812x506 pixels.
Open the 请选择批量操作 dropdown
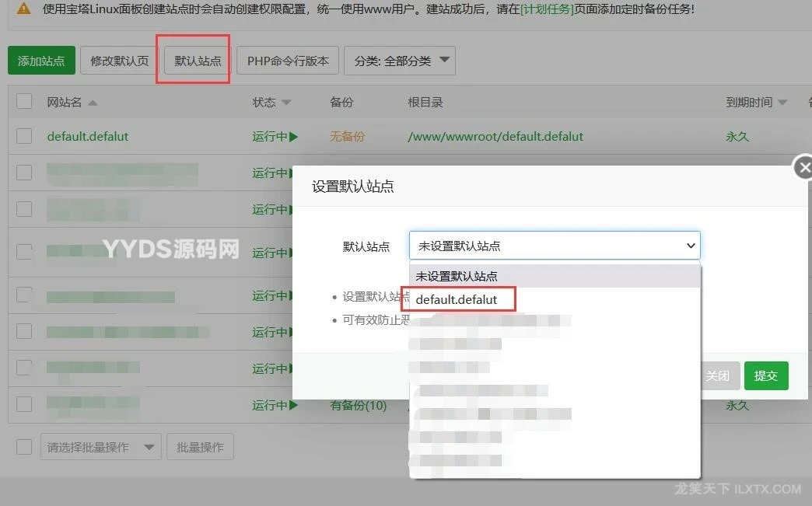click(x=100, y=447)
